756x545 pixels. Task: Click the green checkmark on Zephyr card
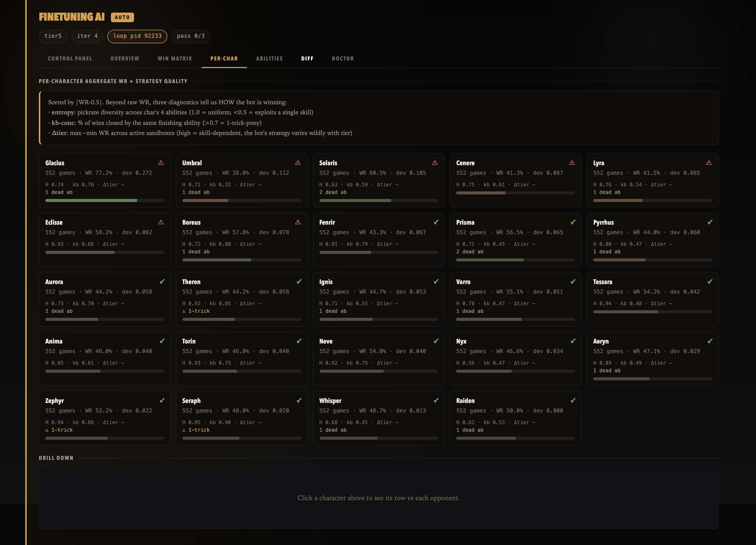[x=162, y=400]
